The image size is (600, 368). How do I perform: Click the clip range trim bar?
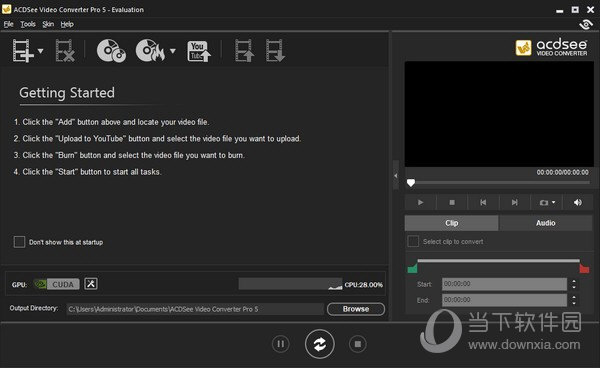pos(498,261)
